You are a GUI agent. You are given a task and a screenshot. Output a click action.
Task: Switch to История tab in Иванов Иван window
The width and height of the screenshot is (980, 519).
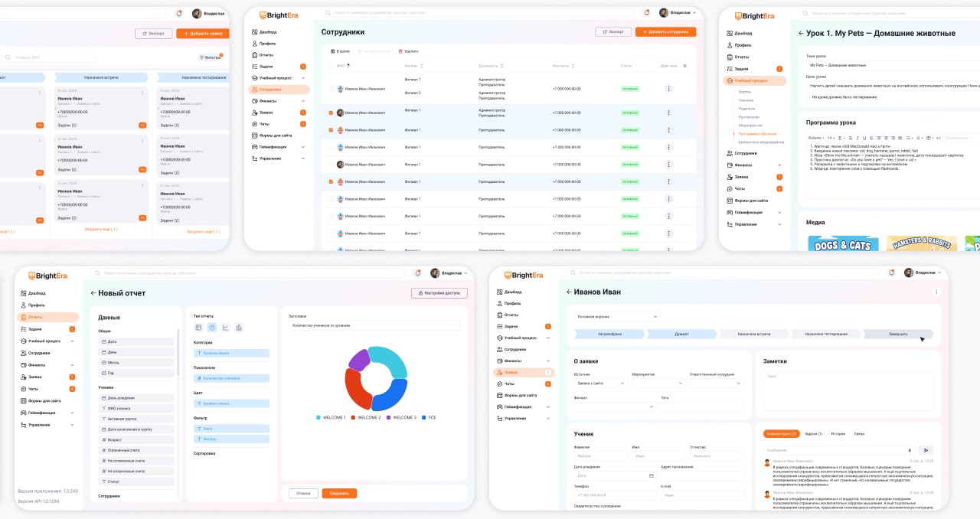(838, 434)
